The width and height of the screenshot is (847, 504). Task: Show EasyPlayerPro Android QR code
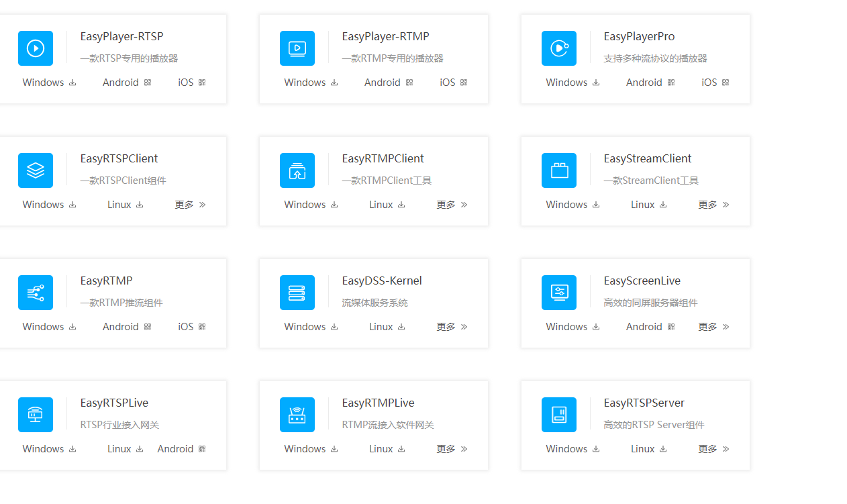(650, 83)
